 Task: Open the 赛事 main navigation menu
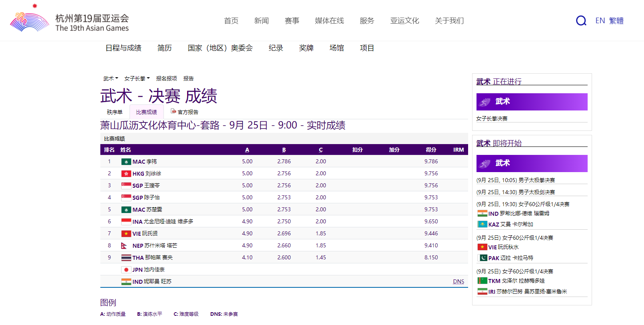292,21
